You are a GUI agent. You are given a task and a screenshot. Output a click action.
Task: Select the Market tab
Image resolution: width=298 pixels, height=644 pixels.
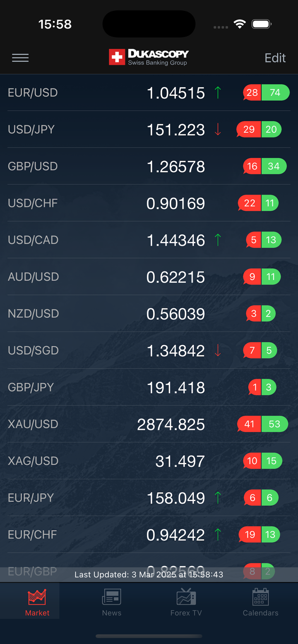(x=37, y=602)
